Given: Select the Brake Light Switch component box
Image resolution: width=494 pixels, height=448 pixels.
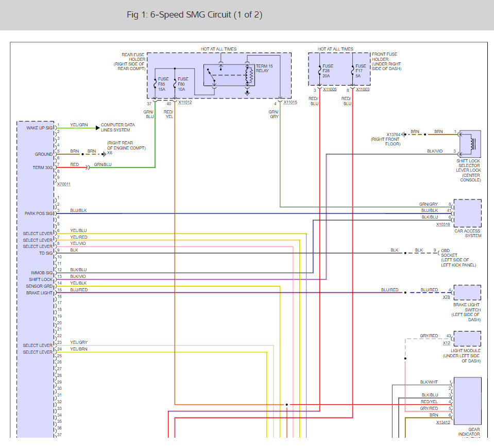Looking at the screenshot, I should point(467,292).
